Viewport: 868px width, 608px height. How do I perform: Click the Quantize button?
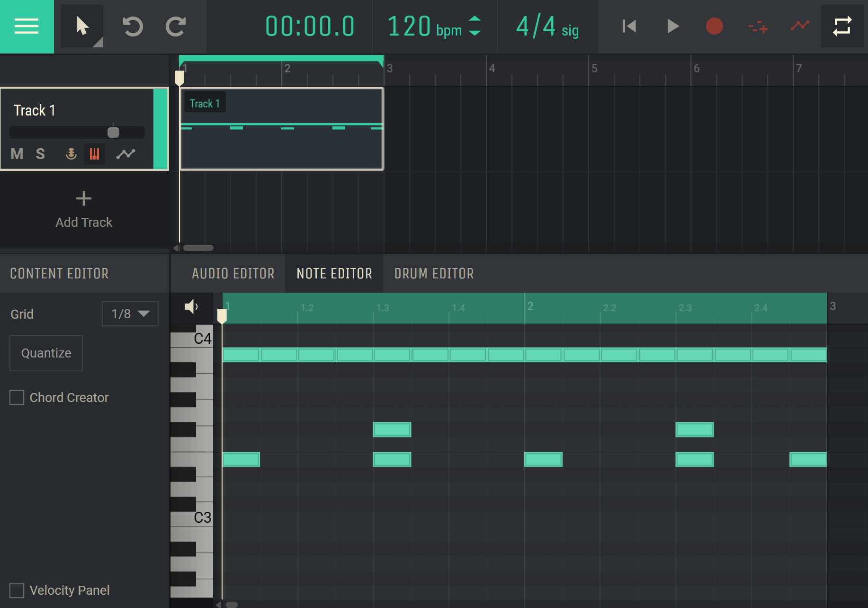point(46,353)
